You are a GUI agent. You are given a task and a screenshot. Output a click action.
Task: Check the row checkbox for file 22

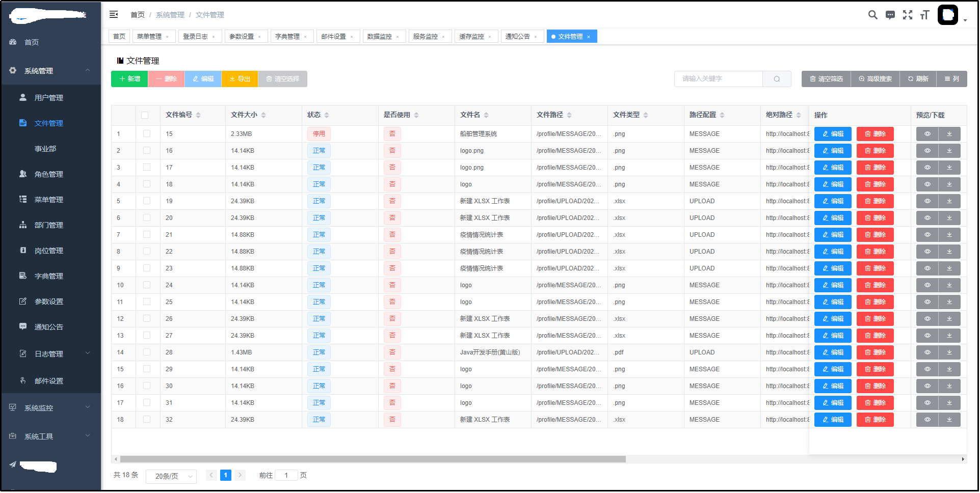147,251
